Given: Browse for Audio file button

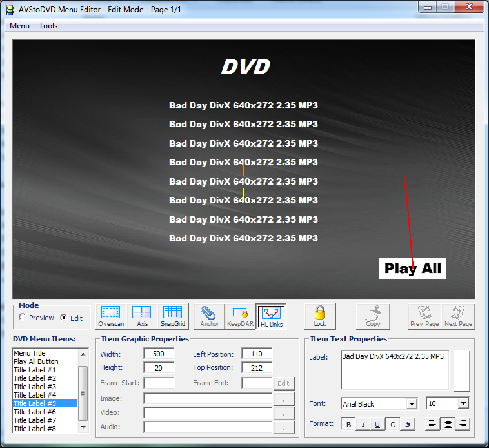Looking at the screenshot, I should 283,428.
